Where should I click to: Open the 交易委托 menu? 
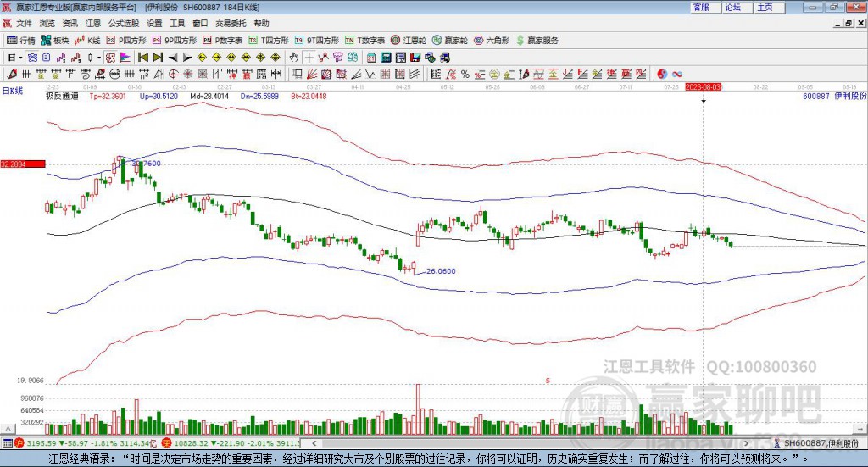(231, 23)
